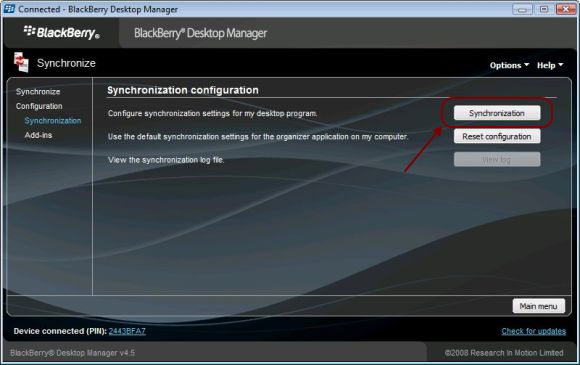Open the Options dropdown menu
The width and height of the screenshot is (580, 365).
[x=509, y=65]
